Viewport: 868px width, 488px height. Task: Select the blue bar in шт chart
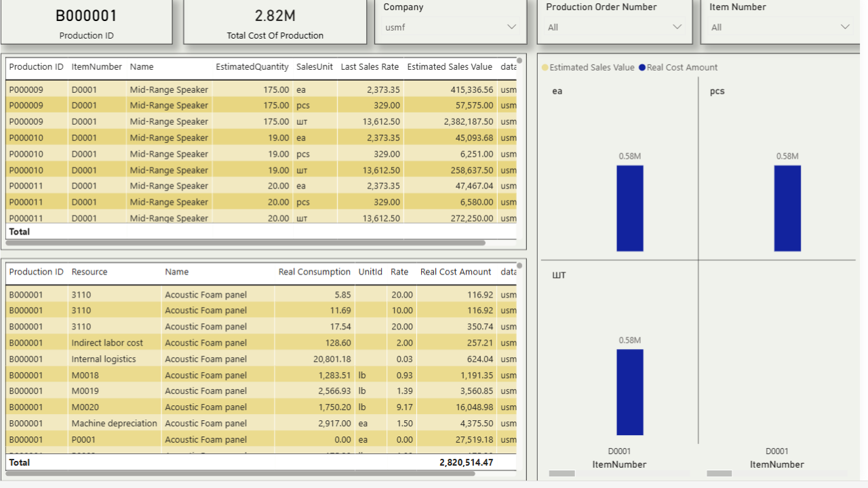pos(630,392)
